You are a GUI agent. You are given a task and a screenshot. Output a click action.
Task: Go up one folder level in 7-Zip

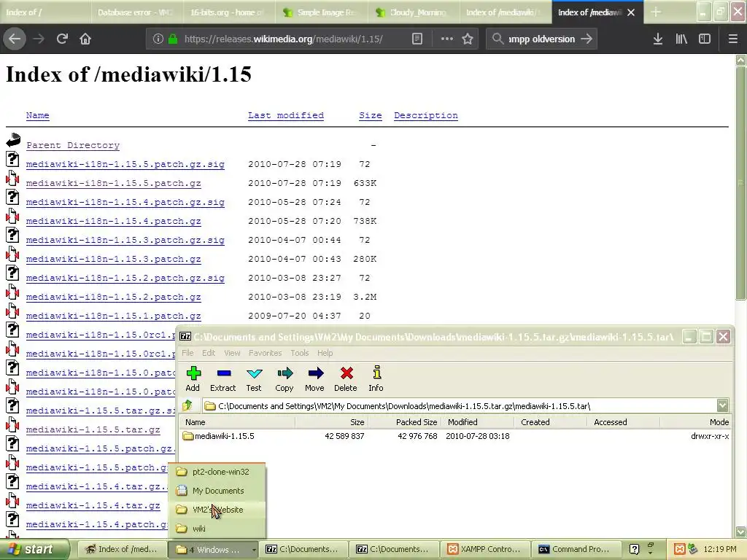(x=187, y=405)
